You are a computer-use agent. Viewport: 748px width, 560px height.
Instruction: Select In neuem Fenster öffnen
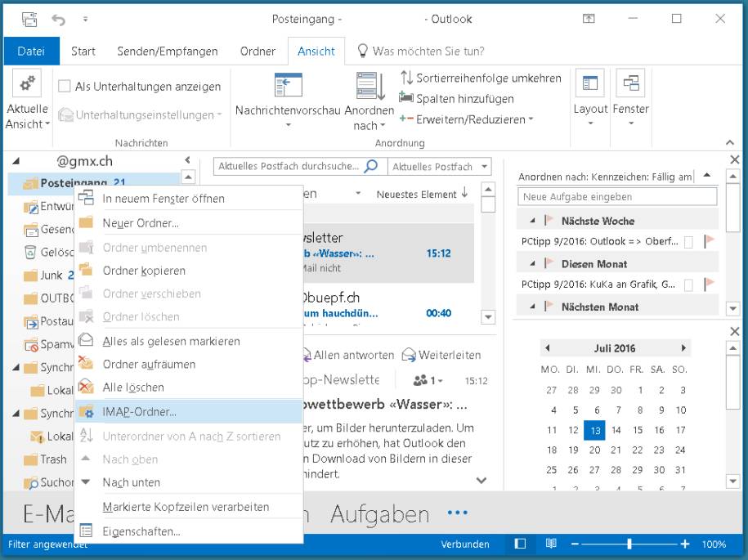[189, 199]
